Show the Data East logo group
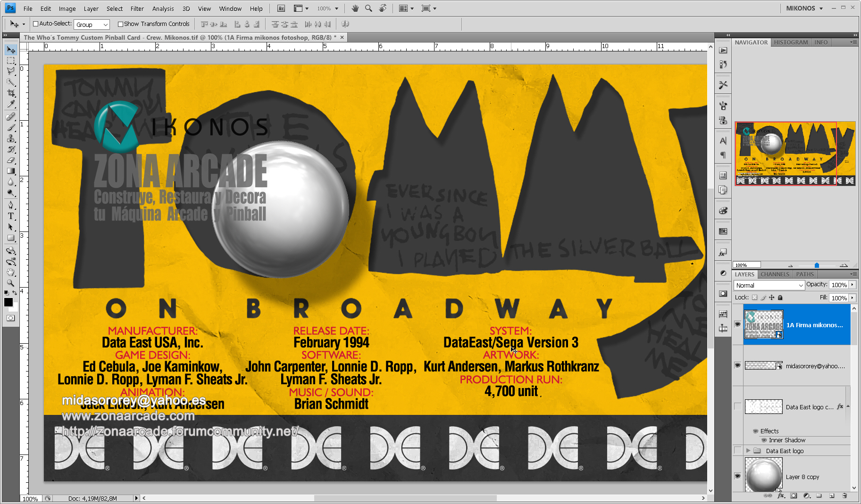The height and width of the screenshot is (504, 861). [x=737, y=451]
